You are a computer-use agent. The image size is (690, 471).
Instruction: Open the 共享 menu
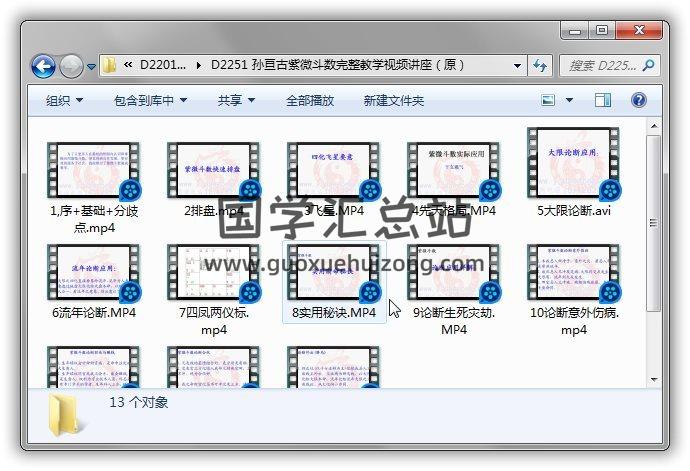coord(236,101)
